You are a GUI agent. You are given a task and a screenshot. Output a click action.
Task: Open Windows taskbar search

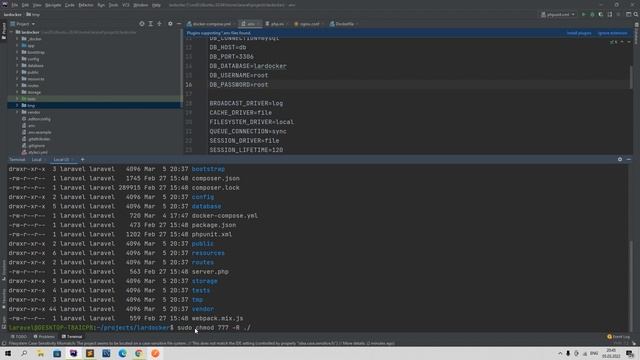point(24,353)
